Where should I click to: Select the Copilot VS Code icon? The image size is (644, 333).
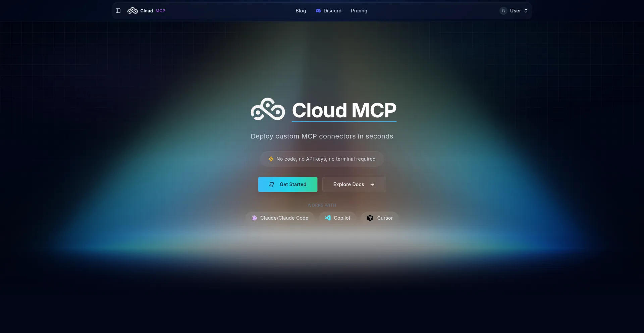(328, 218)
